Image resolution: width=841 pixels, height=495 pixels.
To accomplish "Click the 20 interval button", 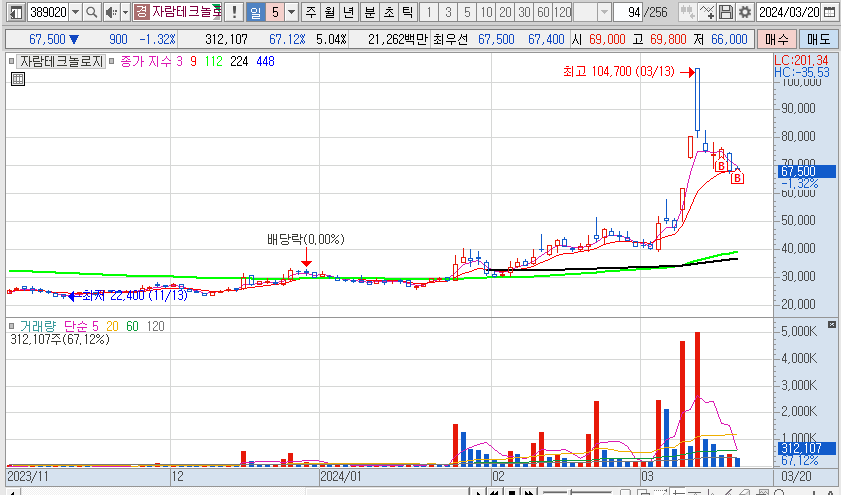I will click(505, 12).
